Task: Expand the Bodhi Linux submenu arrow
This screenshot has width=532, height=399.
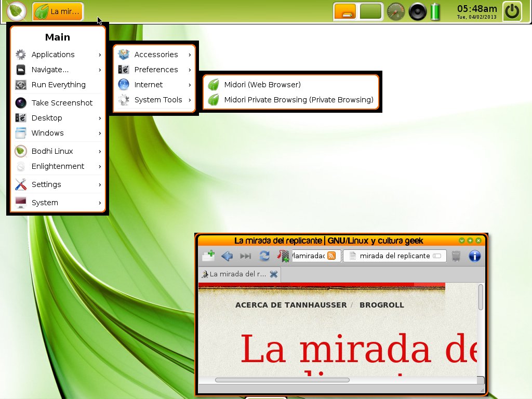Action: point(100,151)
